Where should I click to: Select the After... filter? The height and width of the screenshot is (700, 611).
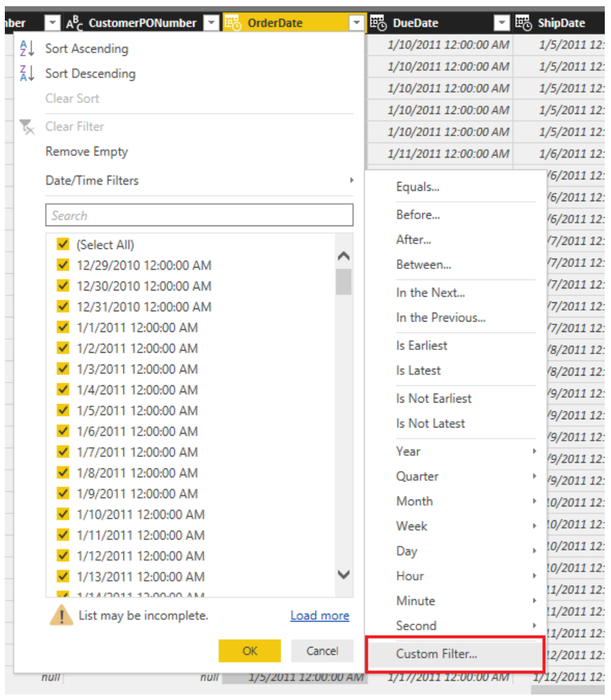pyautogui.click(x=414, y=240)
